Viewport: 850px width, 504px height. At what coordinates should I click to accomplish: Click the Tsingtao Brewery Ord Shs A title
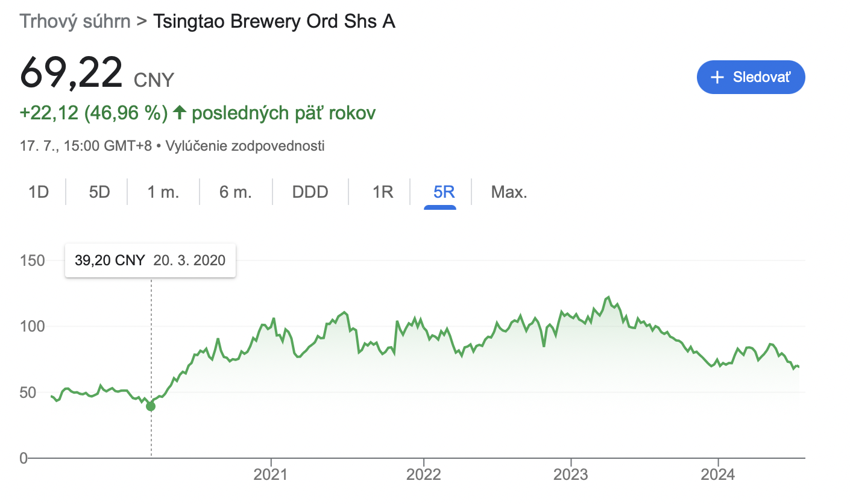click(x=274, y=22)
